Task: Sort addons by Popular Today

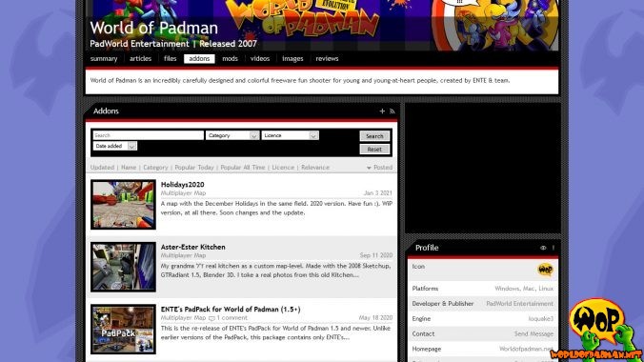Action: coord(194,168)
